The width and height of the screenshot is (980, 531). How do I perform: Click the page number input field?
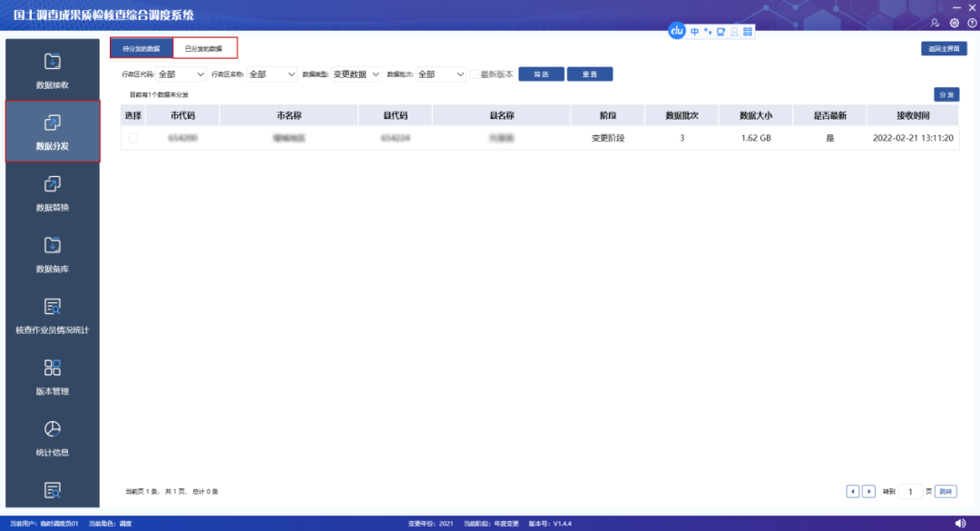[911, 492]
